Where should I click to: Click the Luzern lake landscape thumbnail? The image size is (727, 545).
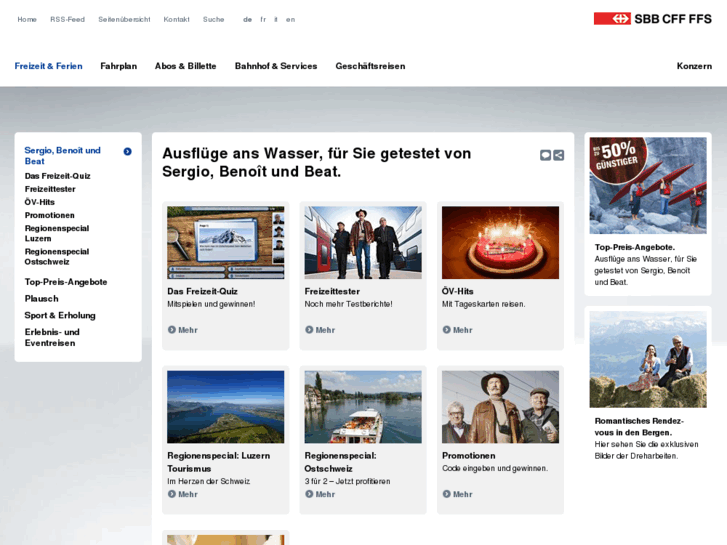(x=226, y=407)
